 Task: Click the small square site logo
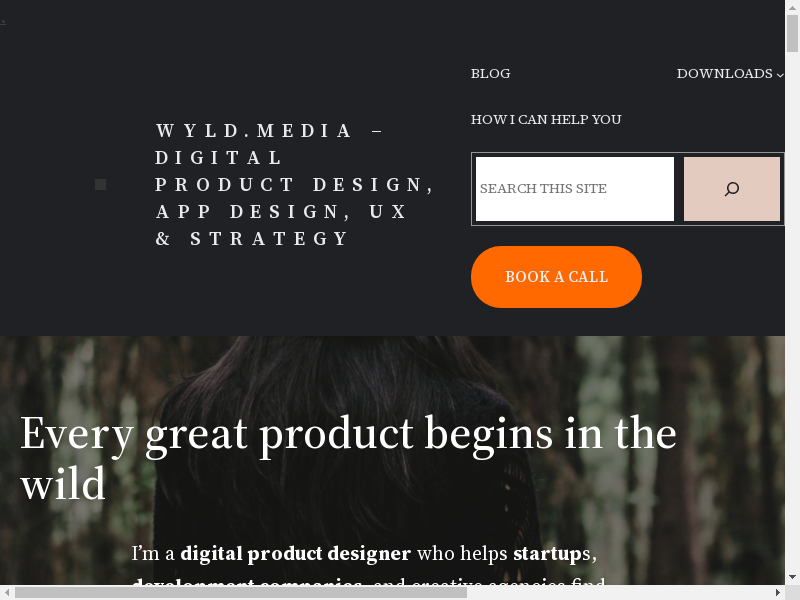click(101, 185)
